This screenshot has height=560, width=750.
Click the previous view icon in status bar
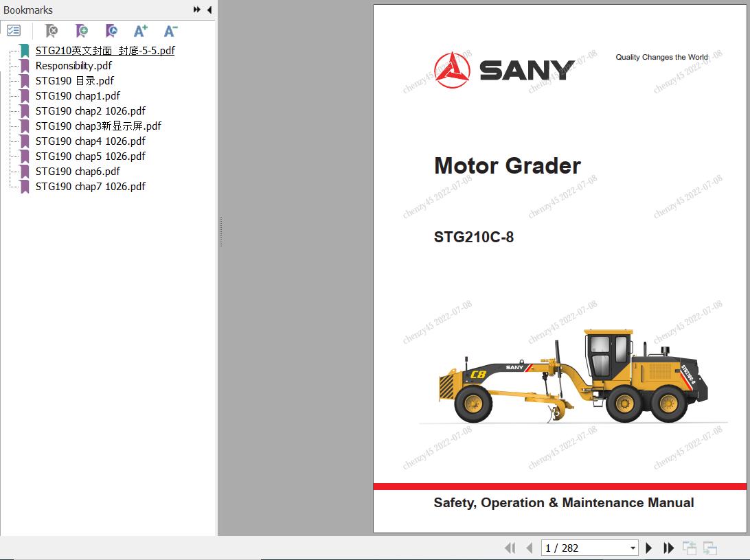click(x=690, y=548)
